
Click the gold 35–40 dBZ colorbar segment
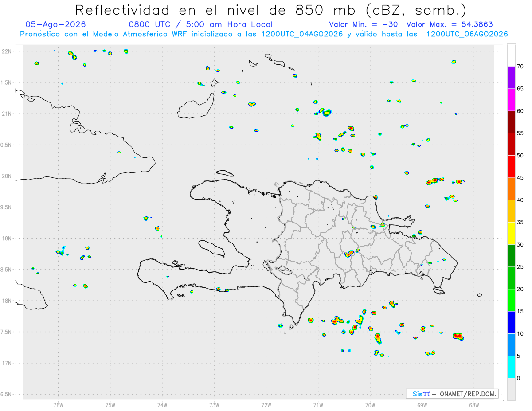tap(511, 211)
